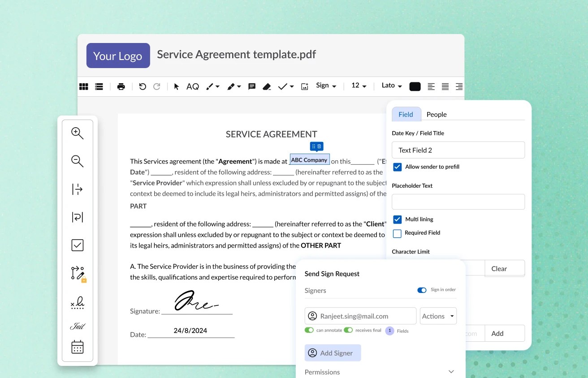Open the Lato font family dropdown
Screen dimensions: 588x378
tap(392, 86)
